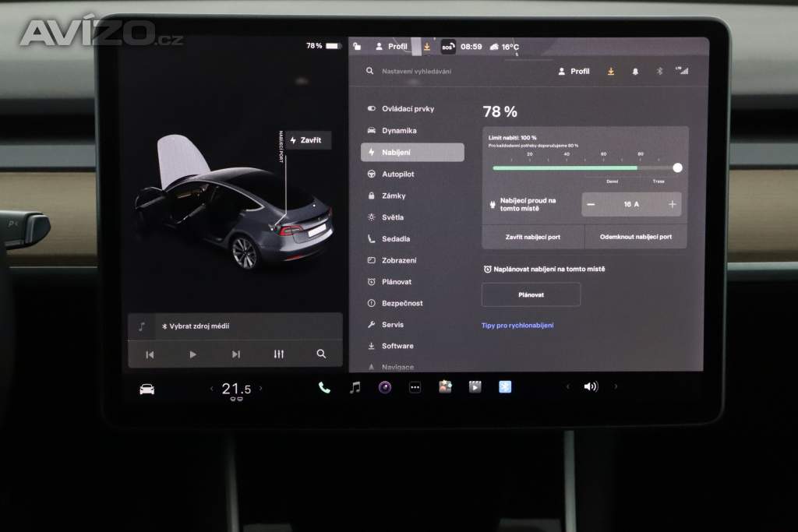Screen dimensions: 798x532
Task: Open the Theater video app icon
Action: tap(475, 387)
